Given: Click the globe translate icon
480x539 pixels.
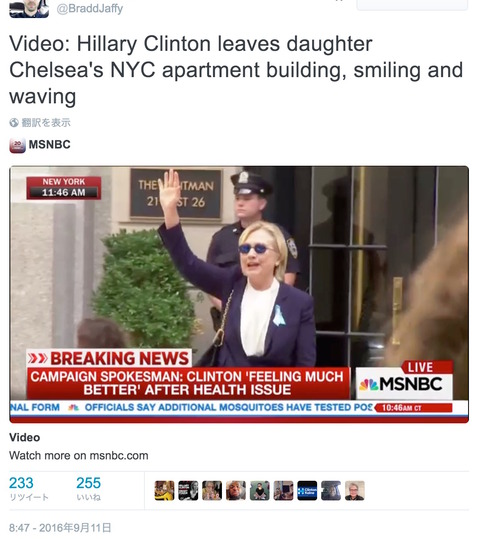Looking at the screenshot, I should [14, 122].
